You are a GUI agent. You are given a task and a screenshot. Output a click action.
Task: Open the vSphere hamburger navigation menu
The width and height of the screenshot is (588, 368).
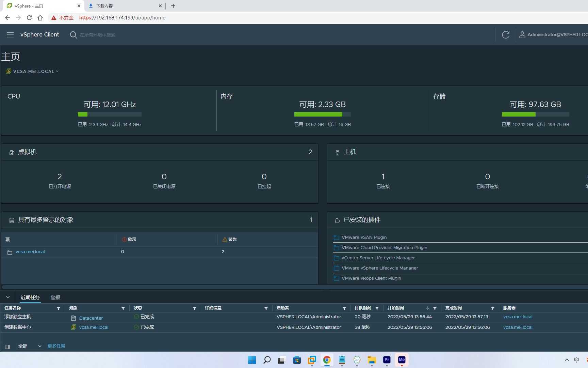10,35
